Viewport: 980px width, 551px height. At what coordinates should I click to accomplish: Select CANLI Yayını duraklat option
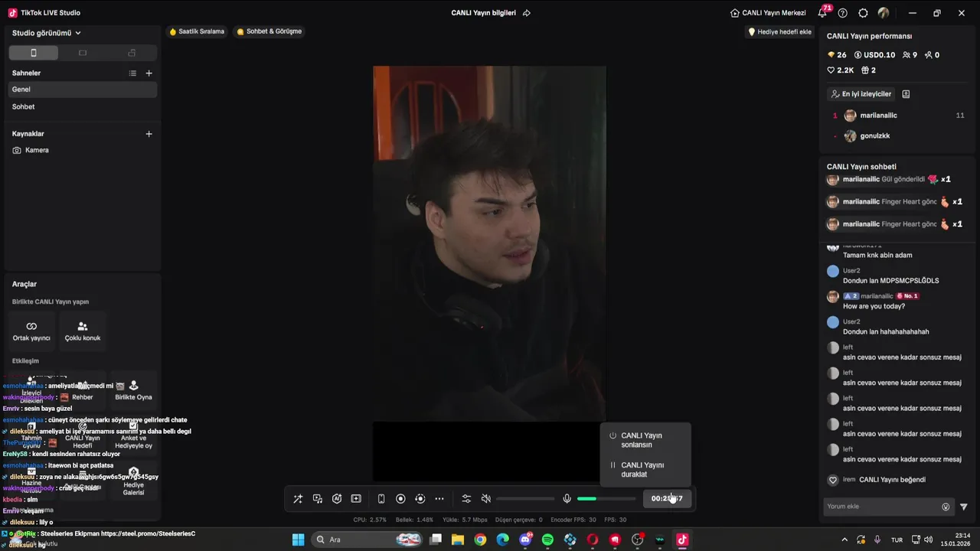645,470
